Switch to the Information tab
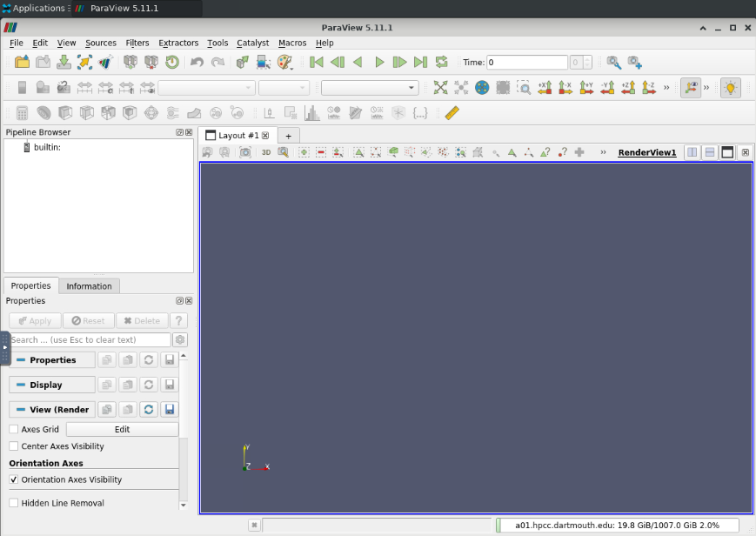This screenshot has height=536, width=756. click(89, 286)
